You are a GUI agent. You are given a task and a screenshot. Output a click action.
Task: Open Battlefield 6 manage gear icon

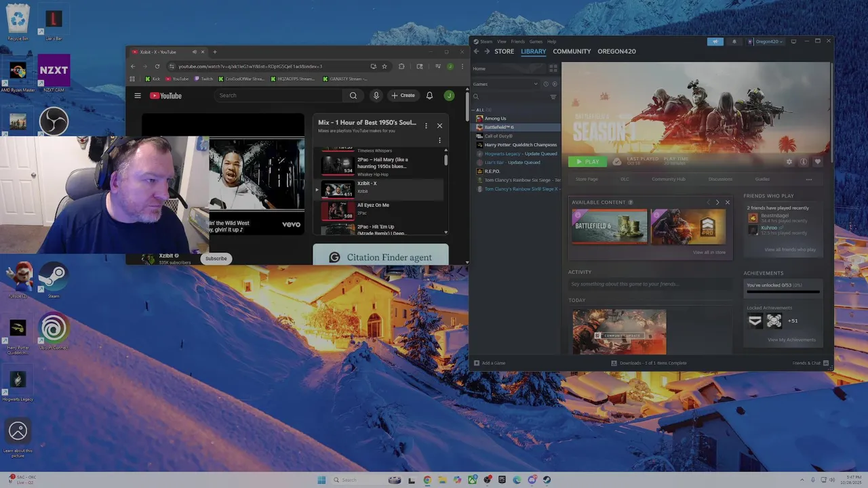(x=789, y=162)
